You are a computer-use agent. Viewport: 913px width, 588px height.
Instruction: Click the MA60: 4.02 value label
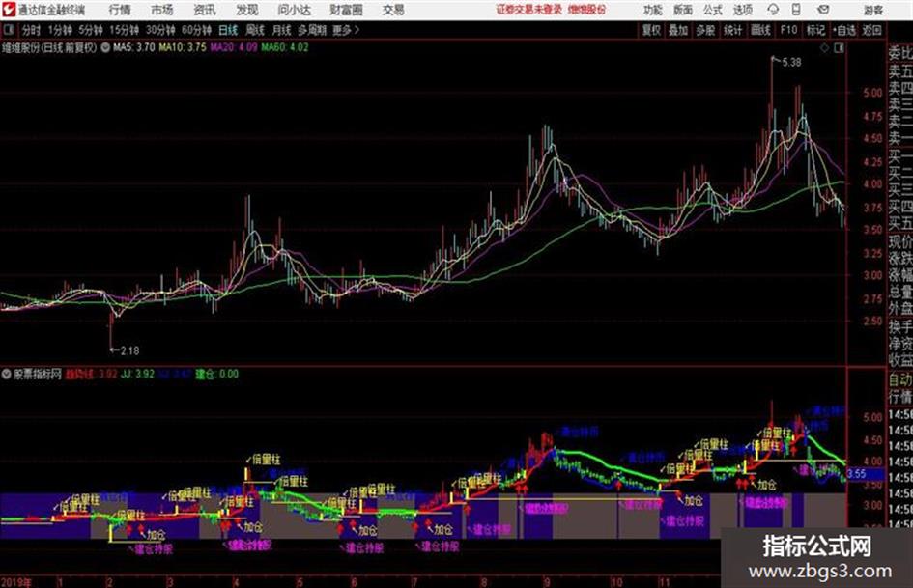[285, 47]
